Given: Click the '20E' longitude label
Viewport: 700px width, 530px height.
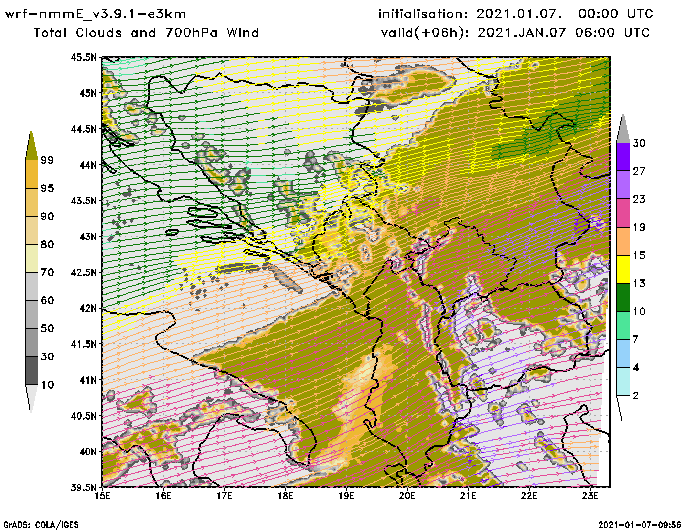Looking at the screenshot, I should pos(407,496).
